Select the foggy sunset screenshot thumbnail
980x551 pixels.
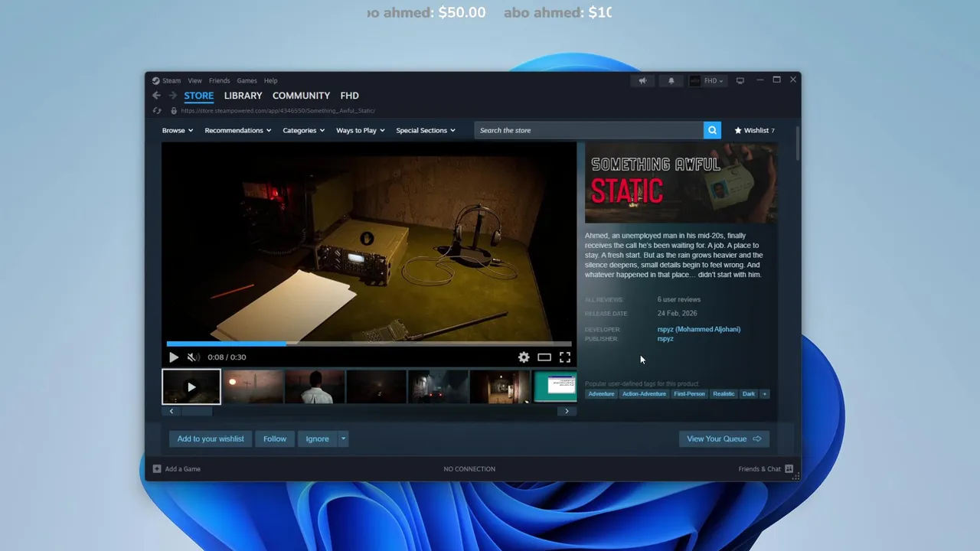pos(253,386)
